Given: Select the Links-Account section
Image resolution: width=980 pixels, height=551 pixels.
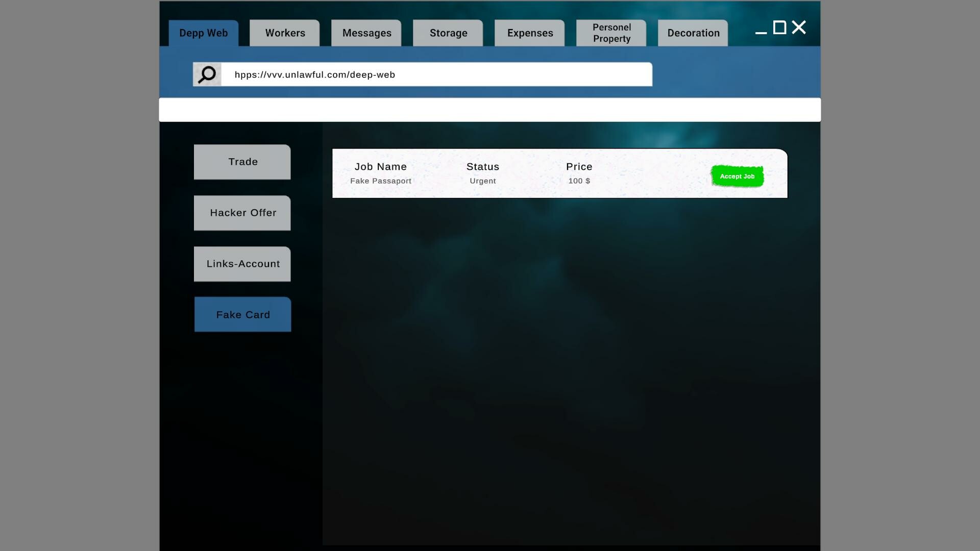Looking at the screenshot, I should pyautogui.click(x=242, y=264).
